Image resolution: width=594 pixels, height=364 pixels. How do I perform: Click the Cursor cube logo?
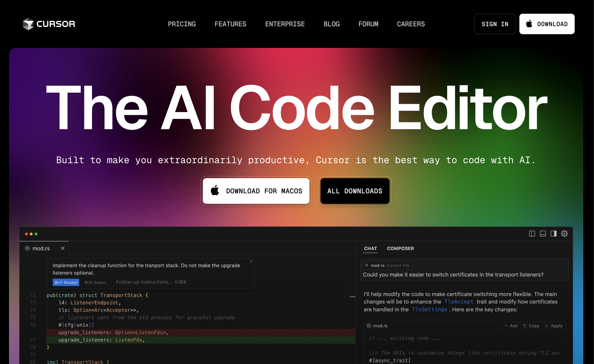tap(28, 24)
